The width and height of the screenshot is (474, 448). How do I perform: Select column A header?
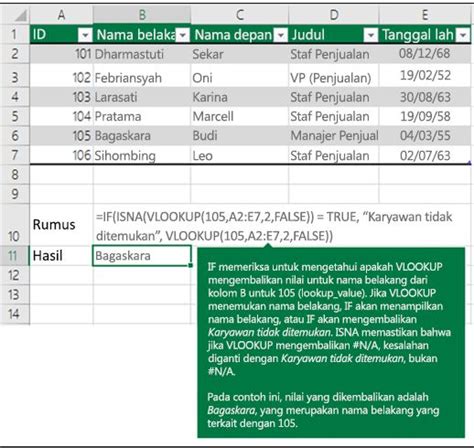[x=61, y=15]
